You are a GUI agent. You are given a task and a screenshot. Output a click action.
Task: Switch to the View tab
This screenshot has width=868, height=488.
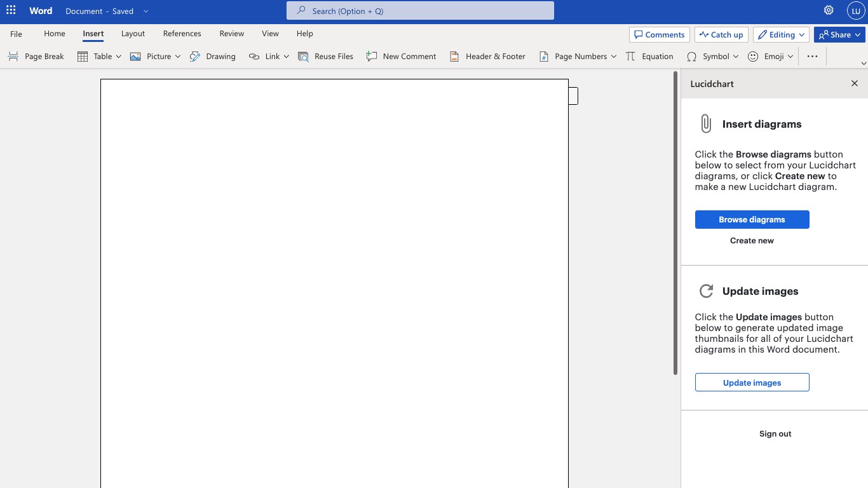(x=270, y=34)
